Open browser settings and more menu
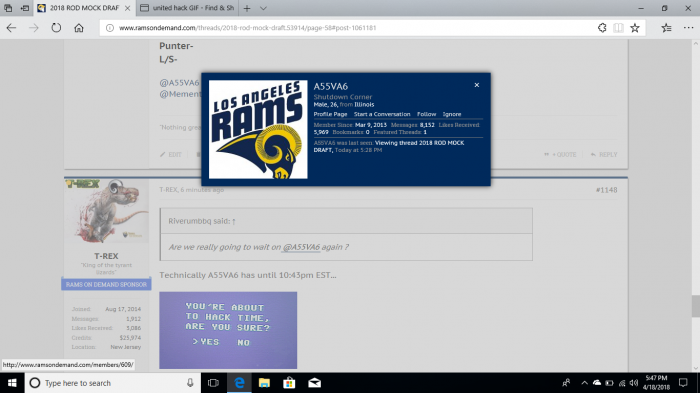The width and height of the screenshot is (700, 393). [688, 28]
